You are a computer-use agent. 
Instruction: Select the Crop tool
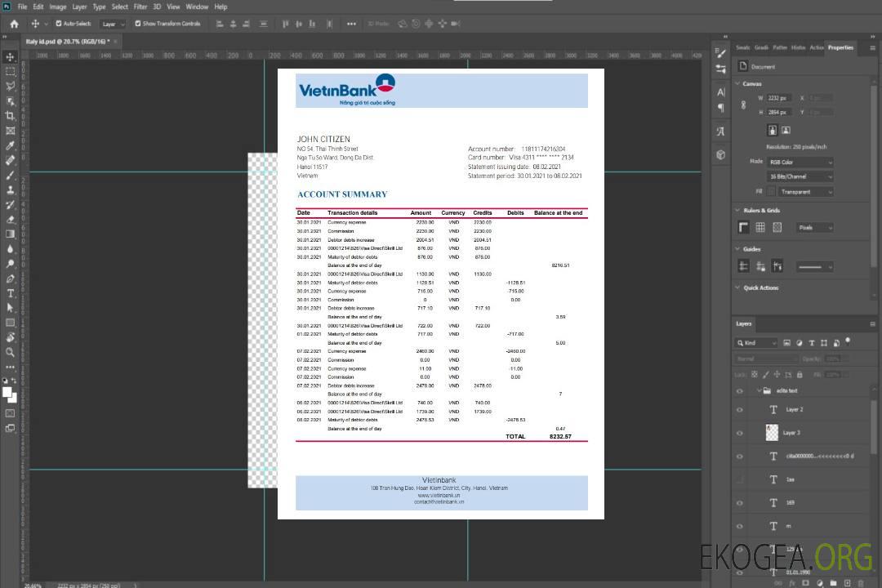point(10,116)
